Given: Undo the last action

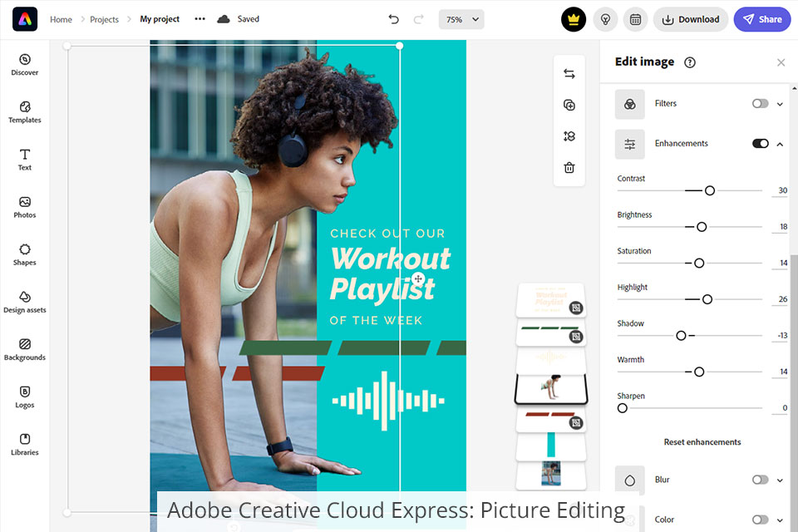Looking at the screenshot, I should point(393,19).
